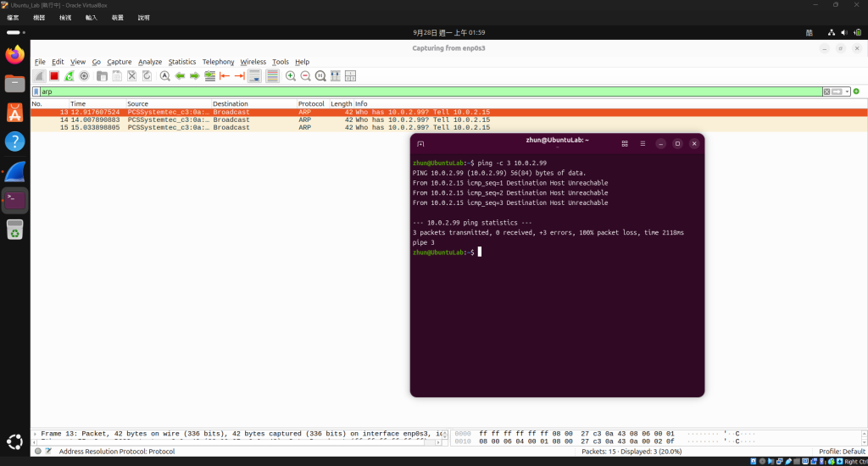Image resolution: width=868 pixels, height=466 pixels.
Task: Restart the current capture
Action: 69,75
